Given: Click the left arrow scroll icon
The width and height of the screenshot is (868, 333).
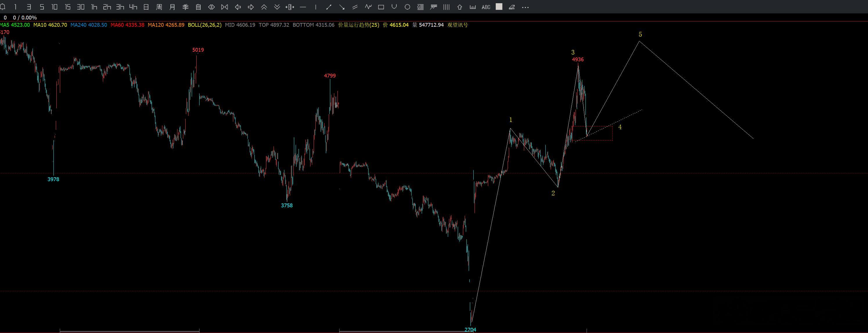Looking at the screenshot, I should (x=238, y=7).
